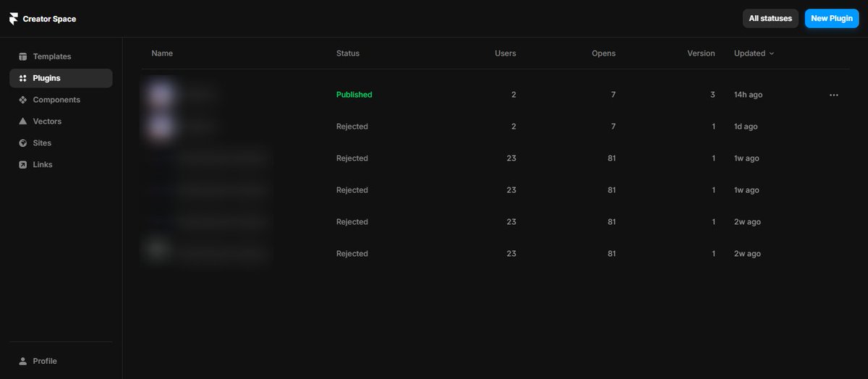The height and width of the screenshot is (379, 868).
Task: Open the Links sidebar icon
Action: 22,165
